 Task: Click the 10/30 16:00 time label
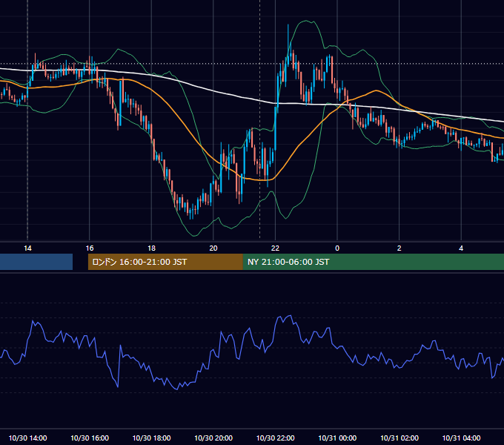click(90, 438)
